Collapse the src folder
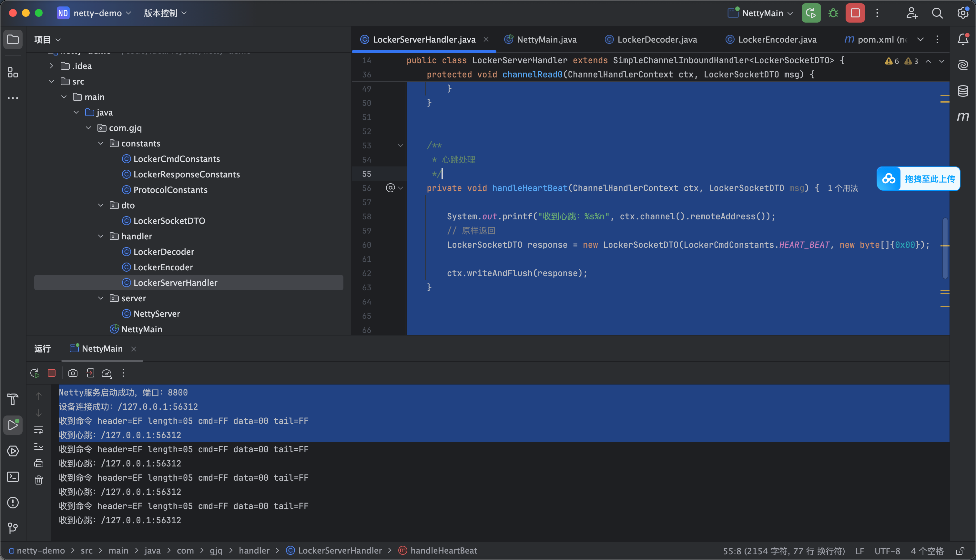976x560 pixels. [52, 81]
